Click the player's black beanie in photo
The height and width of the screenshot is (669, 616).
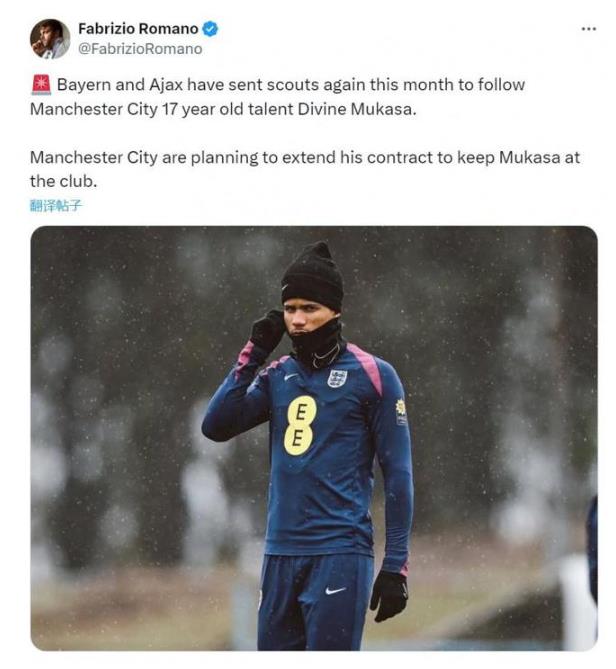coord(312,274)
